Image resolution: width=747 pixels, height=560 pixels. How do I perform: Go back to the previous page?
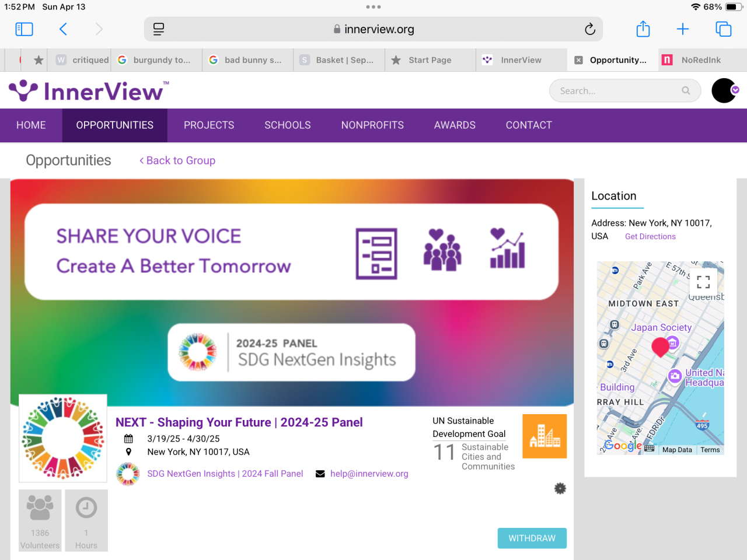point(63,29)
